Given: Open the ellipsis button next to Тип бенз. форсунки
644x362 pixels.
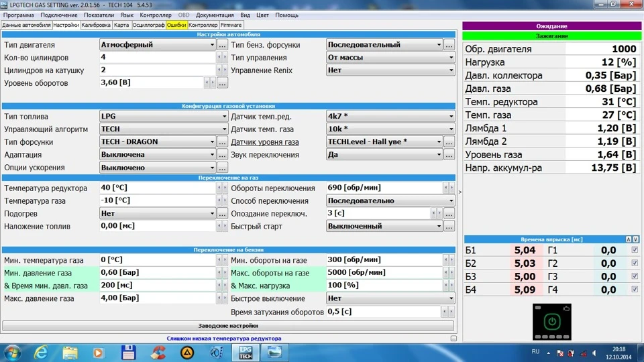Looking at the screenshot, I should (x=449, y=45).
